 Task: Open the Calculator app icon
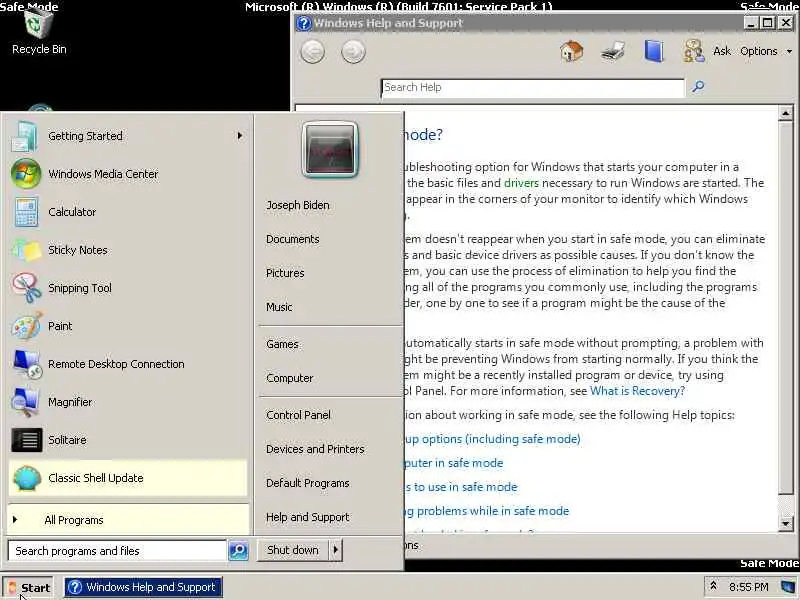(x=26, y=212)
